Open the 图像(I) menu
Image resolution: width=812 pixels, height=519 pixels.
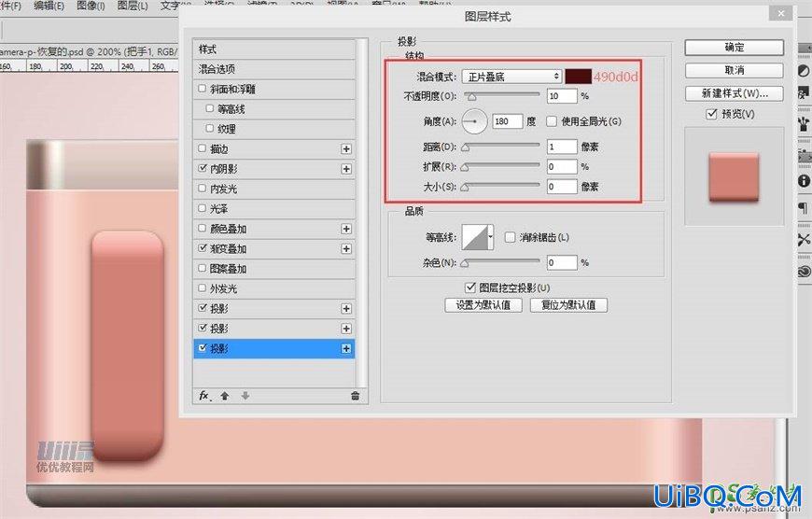[91, 6]
